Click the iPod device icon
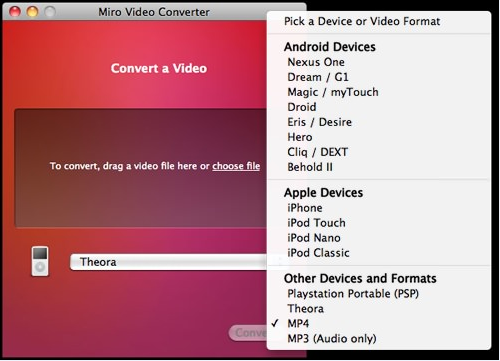This screenshot has height=361, width=500. pyautogui.click(x=40, y=261)
